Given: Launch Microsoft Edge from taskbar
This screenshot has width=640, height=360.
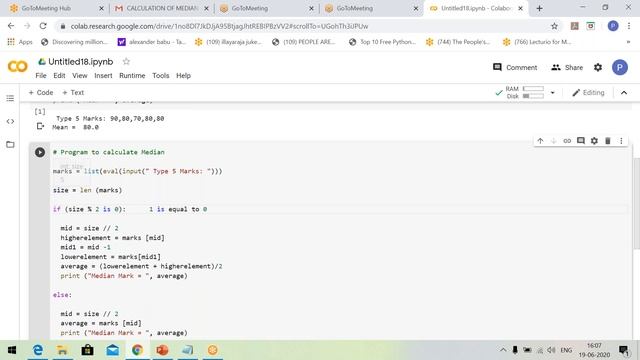Looking at the screenshot, I should point(38,350).
